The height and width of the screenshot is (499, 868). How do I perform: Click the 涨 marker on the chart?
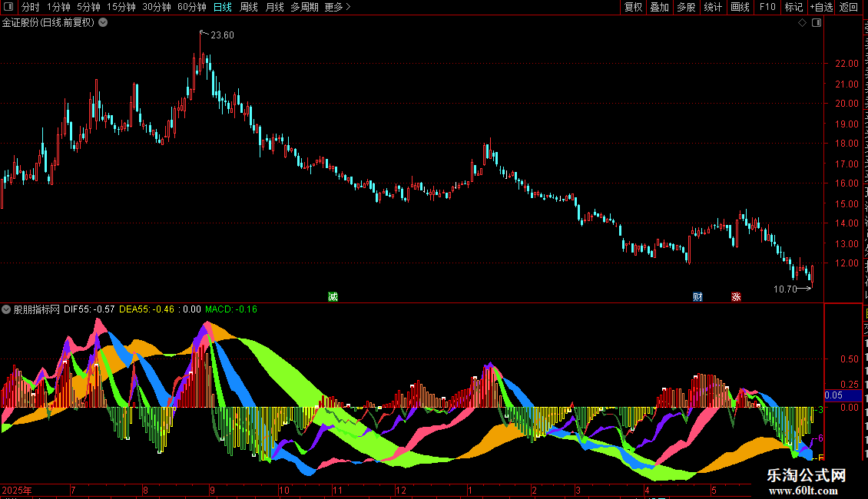[x=736, y=297]
